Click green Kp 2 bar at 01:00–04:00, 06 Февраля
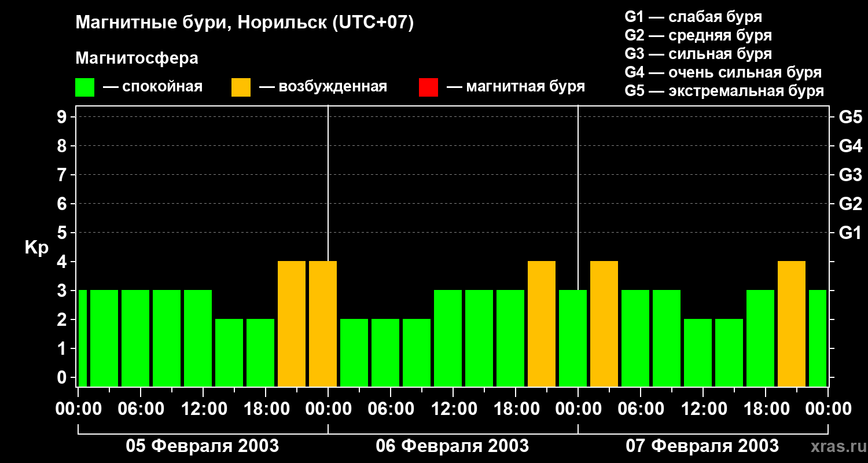The width and height of the screenshot is (868, 463). coord(354,352)
